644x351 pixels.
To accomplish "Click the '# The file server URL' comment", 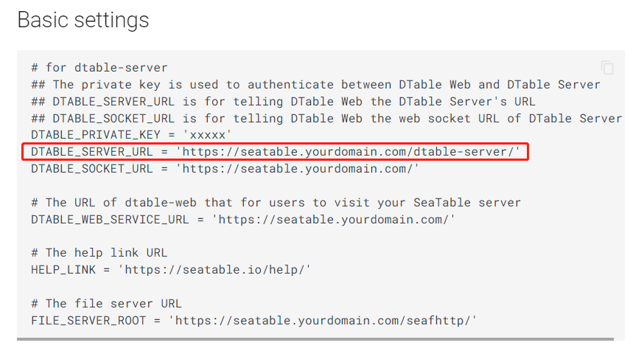I will (107, 303).
